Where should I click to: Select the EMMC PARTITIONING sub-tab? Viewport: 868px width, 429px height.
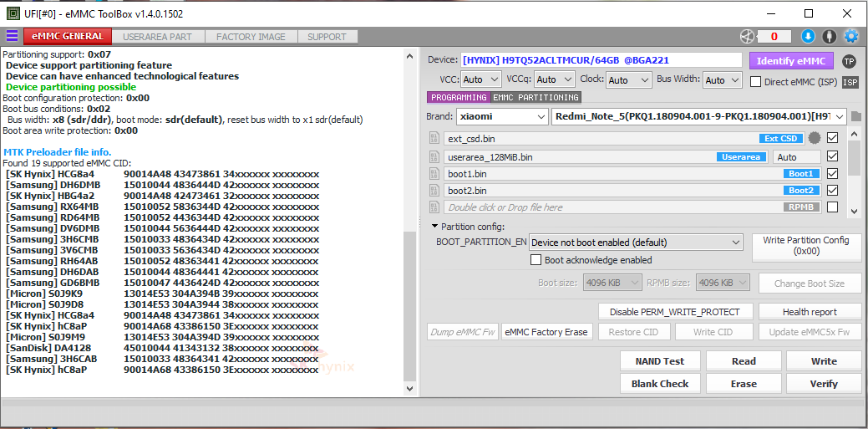pyautogui.click(x=536, y=98)
